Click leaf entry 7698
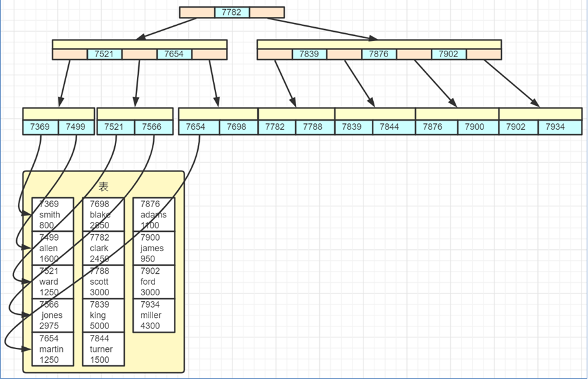 (x=238, y=127)
